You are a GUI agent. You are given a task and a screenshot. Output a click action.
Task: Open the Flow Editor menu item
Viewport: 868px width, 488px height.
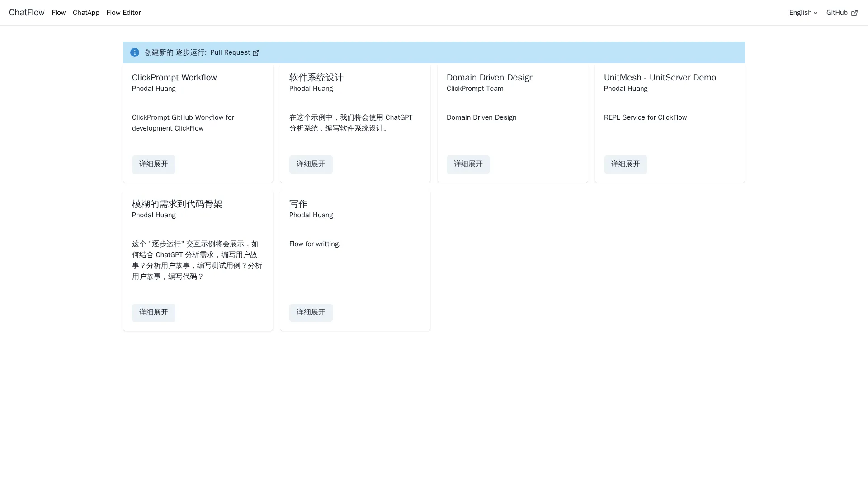(x=124, y=13)
